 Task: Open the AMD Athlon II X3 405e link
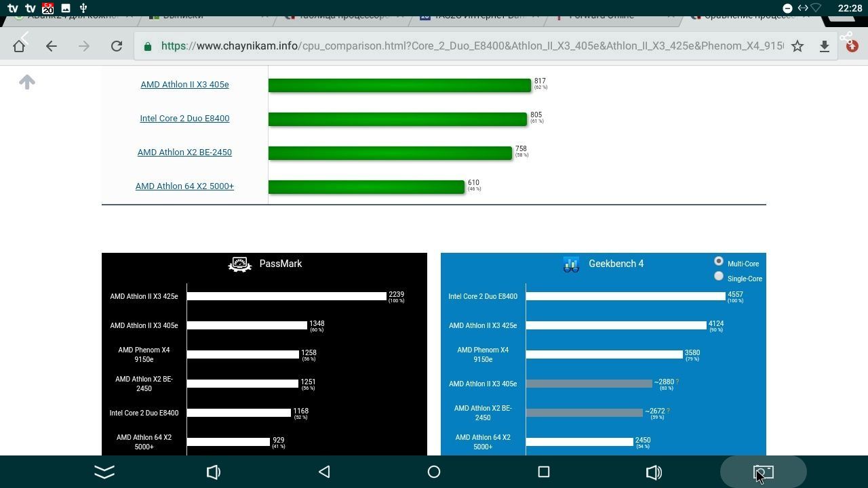(x=184, y=84)
